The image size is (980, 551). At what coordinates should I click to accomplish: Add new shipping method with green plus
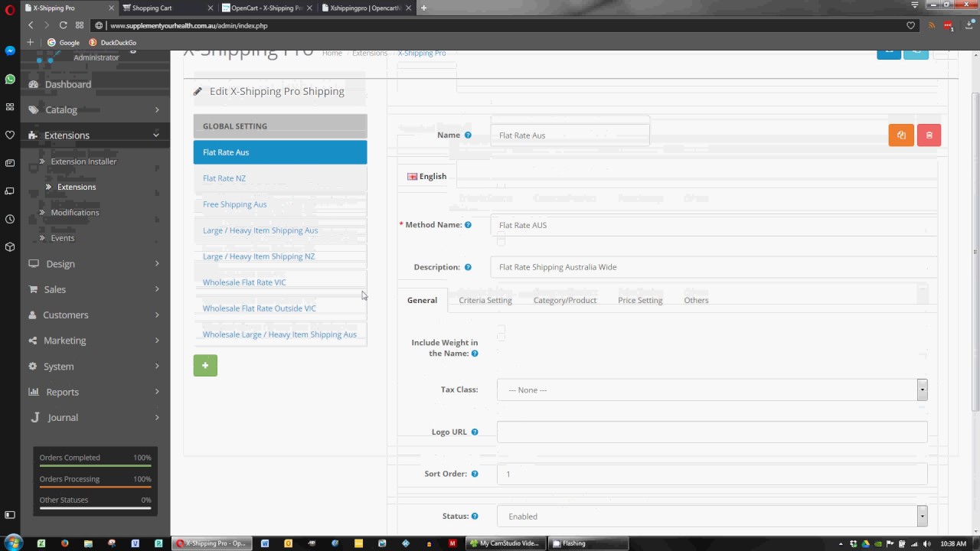205,366
